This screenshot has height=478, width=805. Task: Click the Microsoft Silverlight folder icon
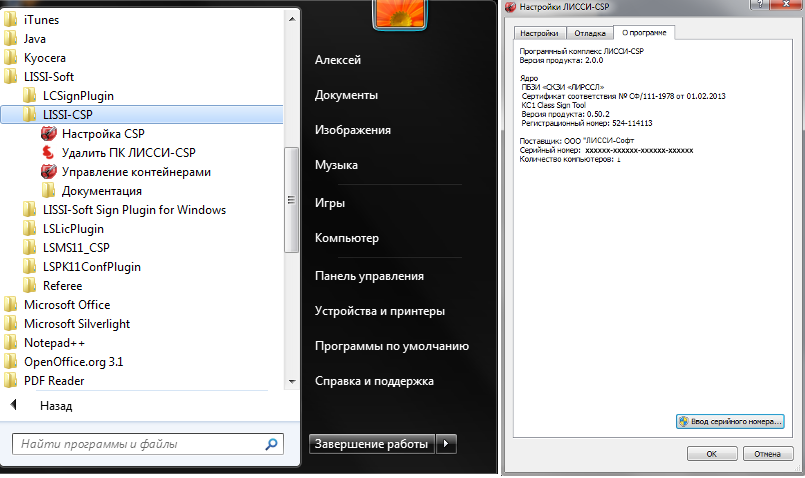tap(10, 324)
